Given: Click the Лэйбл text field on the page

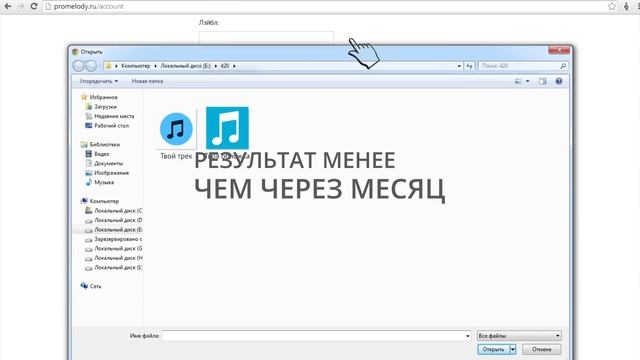Looking at the screenshot, I should click(x=266, y=38).
